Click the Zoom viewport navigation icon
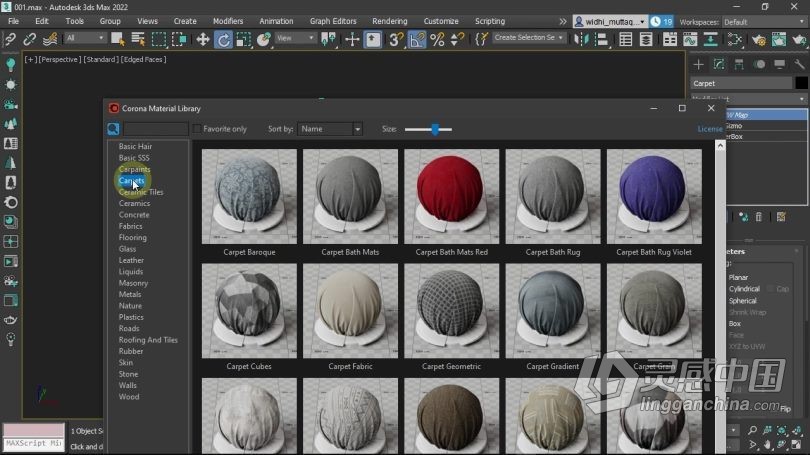810x455 pixels. (752, 430)
